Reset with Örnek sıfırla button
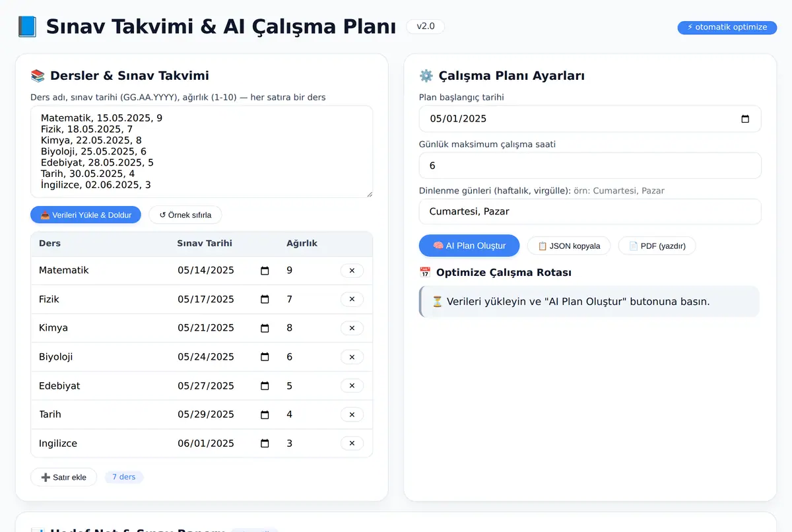The width and height of the screenshot is (792, 532). pyautogui.click(x=185, y=215)
